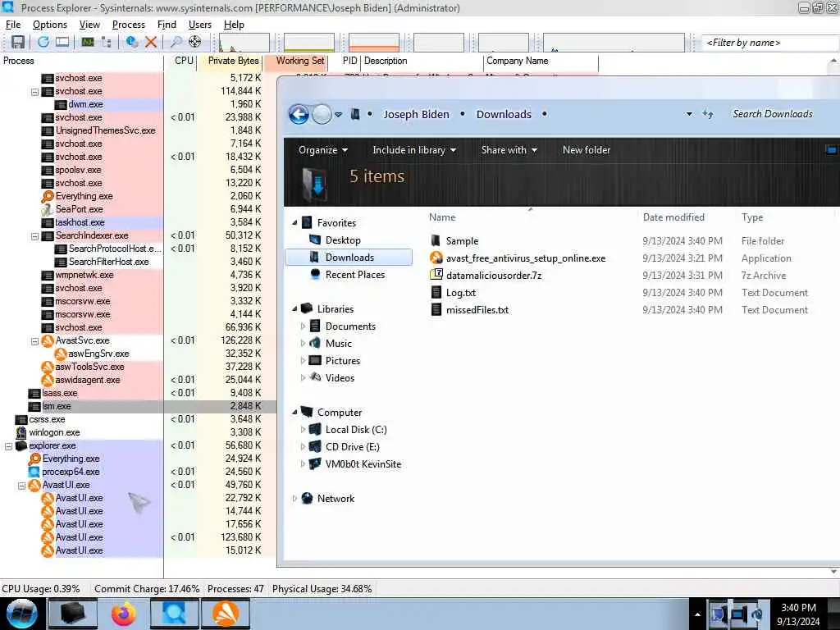Screen dimensions: 840x630
Task: Toggle the Show Process Tree icon
Action: (106, 42)
